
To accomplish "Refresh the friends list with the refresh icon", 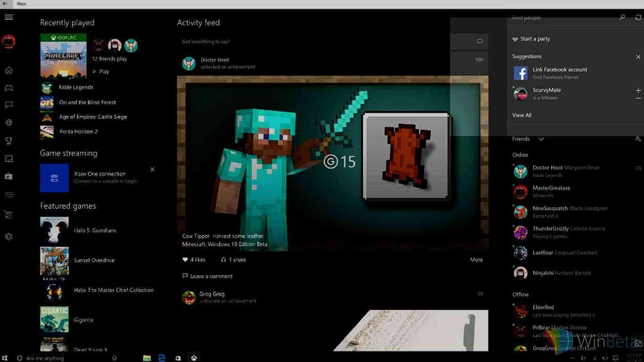I will coord(638,17).
